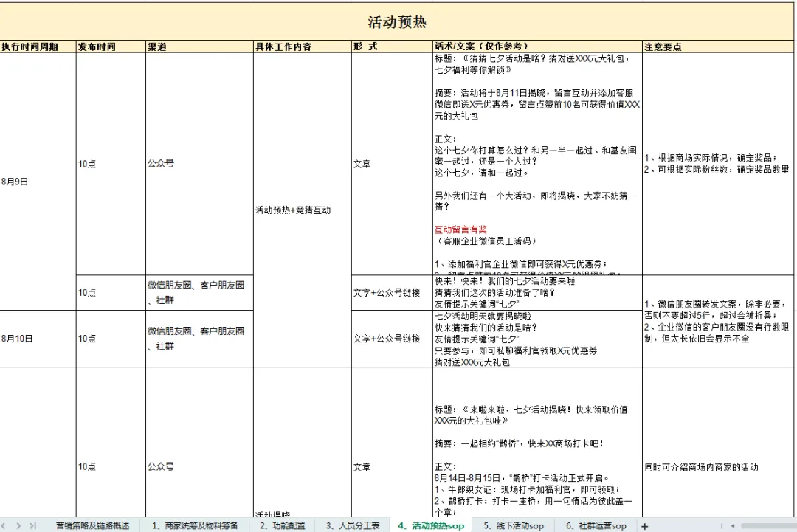The image size is (797, 532).
Task: Add a new worksheet with the plus button
Action: tap(645, 524)
